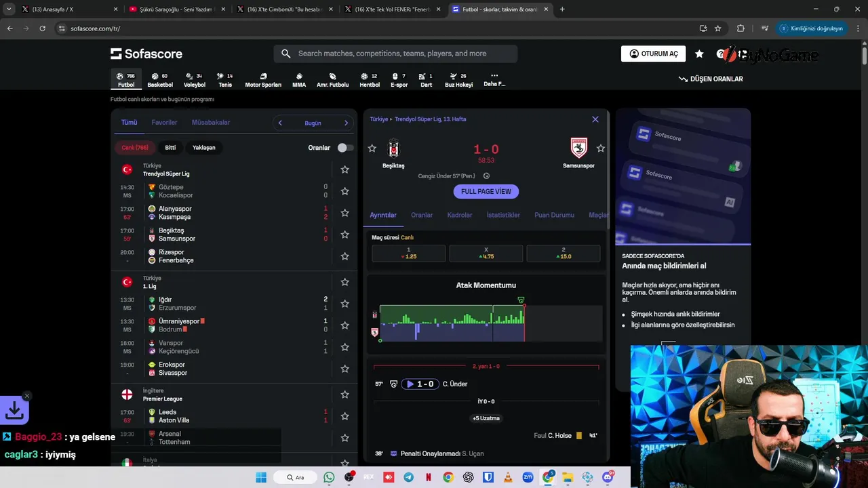The height and width of the screenshot is (488, 868).
Task: Open the Amr. Futbolu category
Action: click(332, 80)
